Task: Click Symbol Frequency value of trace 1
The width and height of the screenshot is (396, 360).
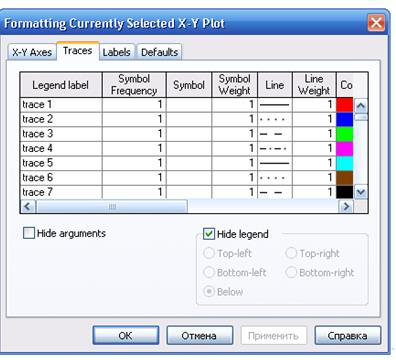Action: [x=134, y=105]
